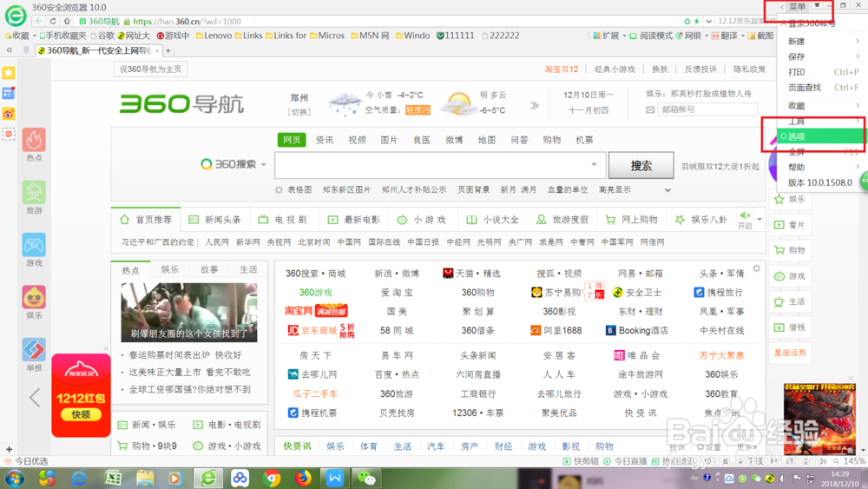Click the 切换 city switch link
Image resolution: width=868 pixels, height=489 pixels.
click(299, 112)
